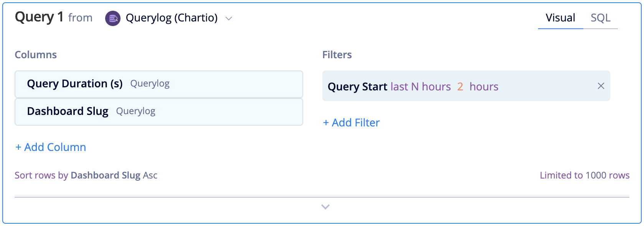Click the Add Filter link
This screenshot has height=226, width=644.
click(x=352, y=123)
